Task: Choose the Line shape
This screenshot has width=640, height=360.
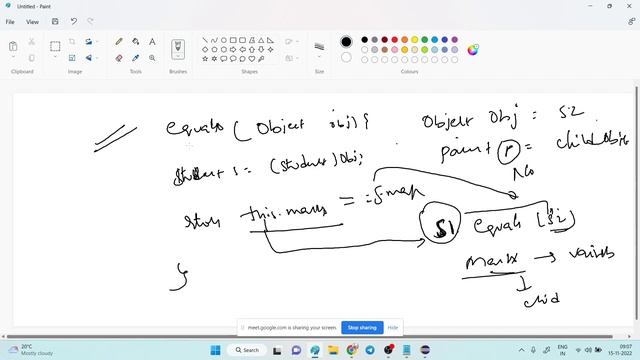Action: pyautogui.click(x=205, y=40)
